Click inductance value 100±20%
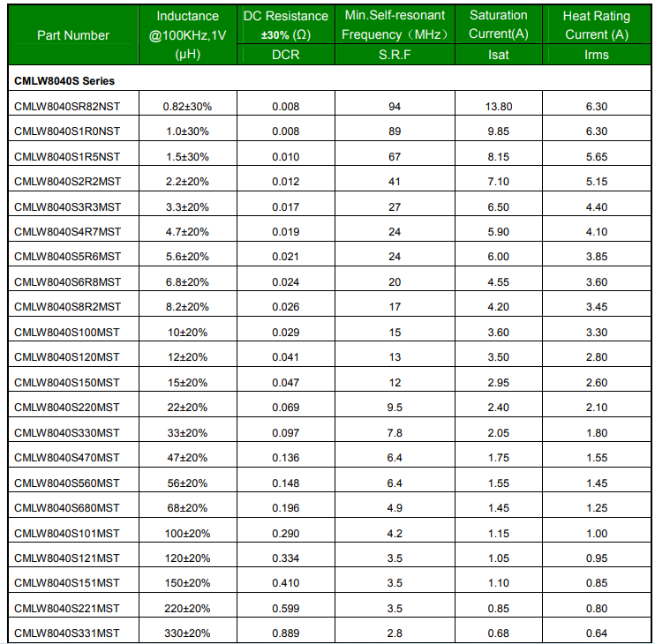Image resolution: width=655 pixels, height=644 pixels. [187, 534]
